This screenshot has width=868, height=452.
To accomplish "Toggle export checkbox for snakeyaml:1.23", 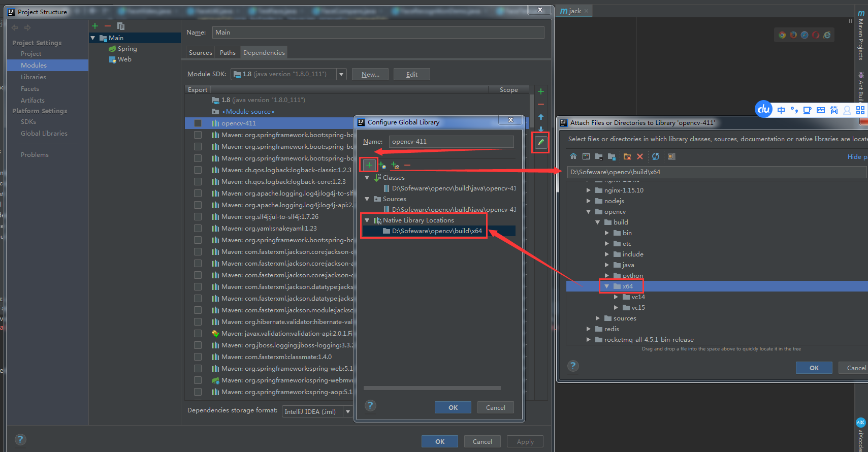I will point(198,229).
